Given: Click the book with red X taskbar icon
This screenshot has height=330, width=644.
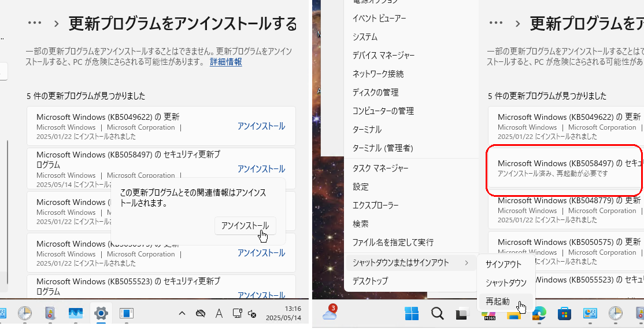Looking at the screenshot, I should (x=50, y=314).
